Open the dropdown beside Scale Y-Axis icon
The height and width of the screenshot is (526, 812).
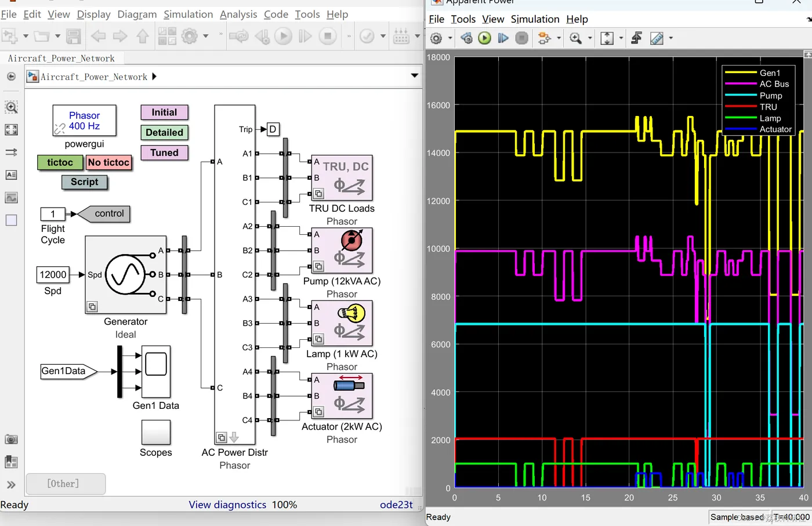[621, 38]
